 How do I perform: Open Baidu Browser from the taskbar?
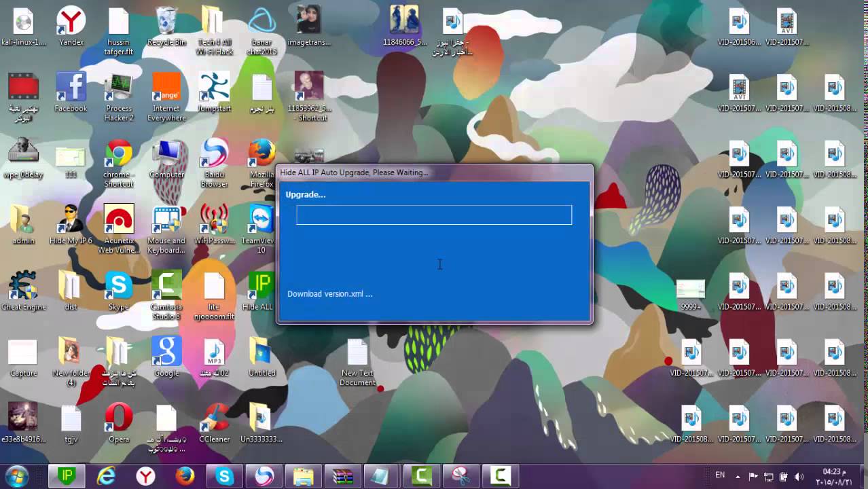(264, 476)
